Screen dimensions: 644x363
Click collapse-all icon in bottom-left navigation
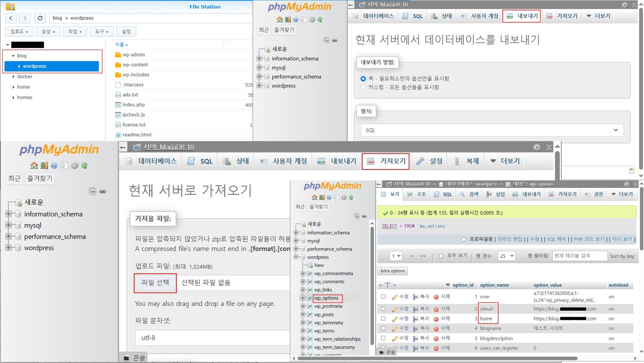tap(93, 192)
